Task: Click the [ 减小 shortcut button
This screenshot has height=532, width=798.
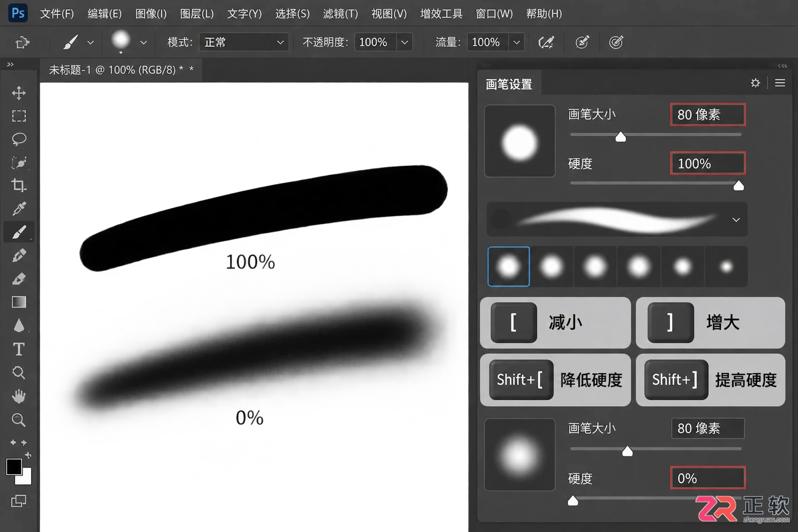Action: pyautogui.click(x=555, y=323)
